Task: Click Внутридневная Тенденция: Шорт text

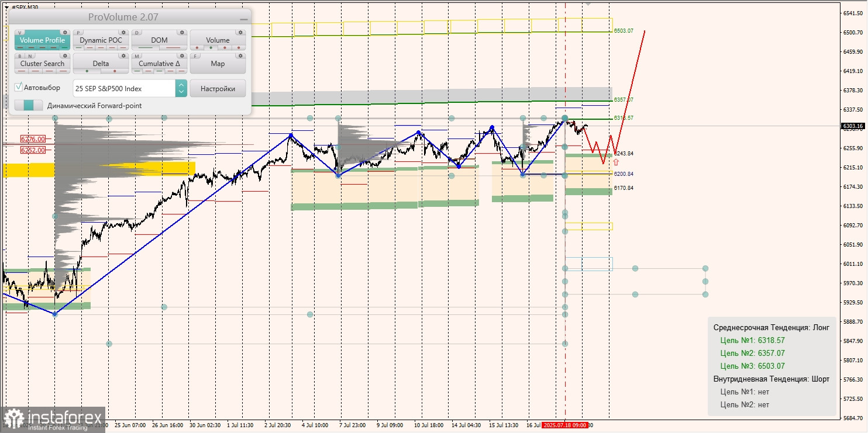Action: click(x=771, y=379)
